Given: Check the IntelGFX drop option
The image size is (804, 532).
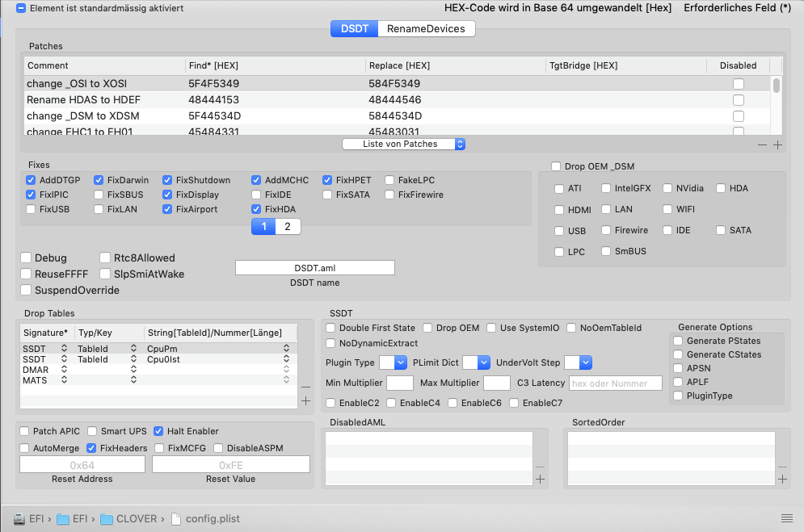Looking at the screenshot, I should click(606, 188).
